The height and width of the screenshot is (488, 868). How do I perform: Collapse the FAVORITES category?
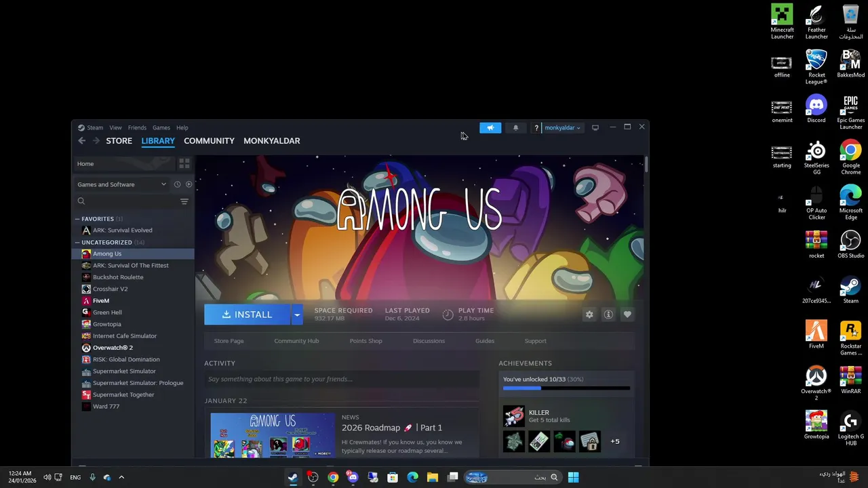[x=77, y=219]
